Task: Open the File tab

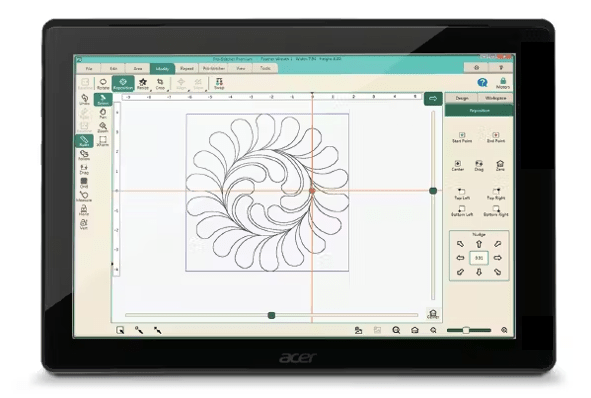Action: 89,69
